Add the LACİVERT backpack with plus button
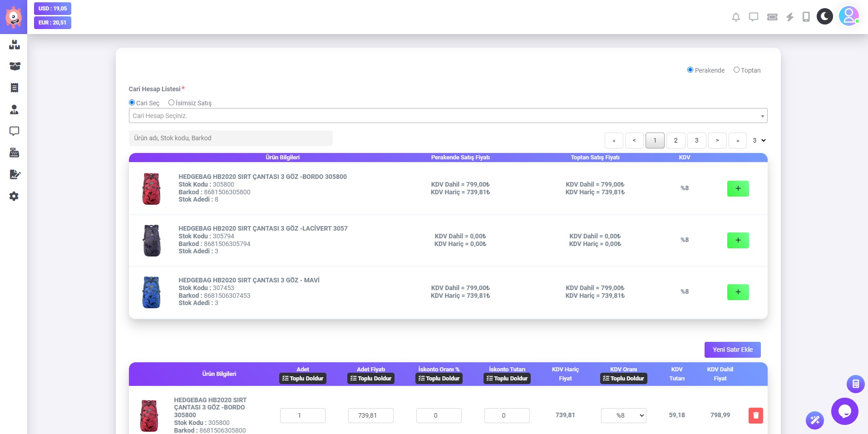 click(x=738, y=240)
